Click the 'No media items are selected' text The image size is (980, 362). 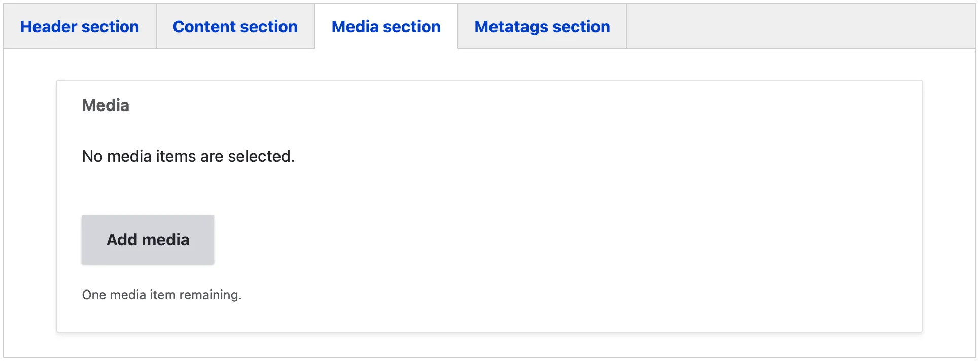(x=188, y=156)
